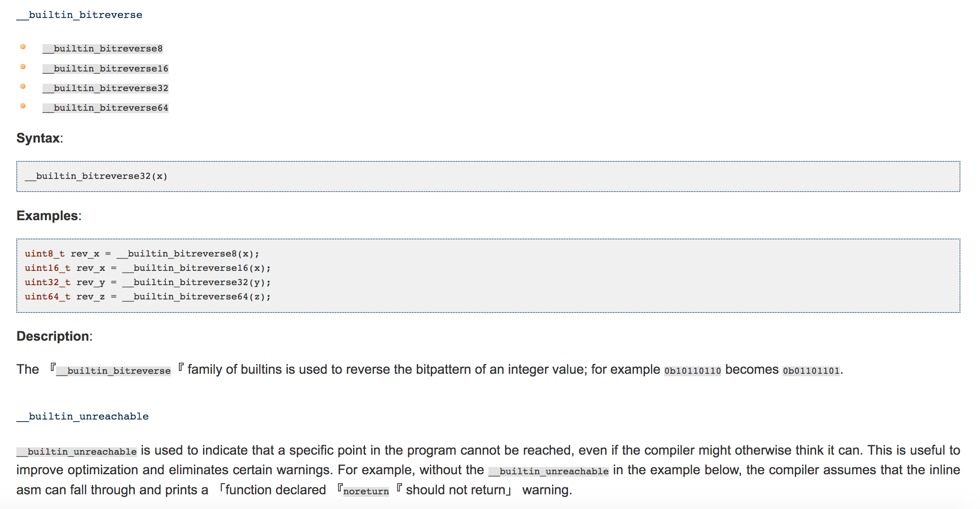Click the 0b01101101 inline code value

coord(811,371)
